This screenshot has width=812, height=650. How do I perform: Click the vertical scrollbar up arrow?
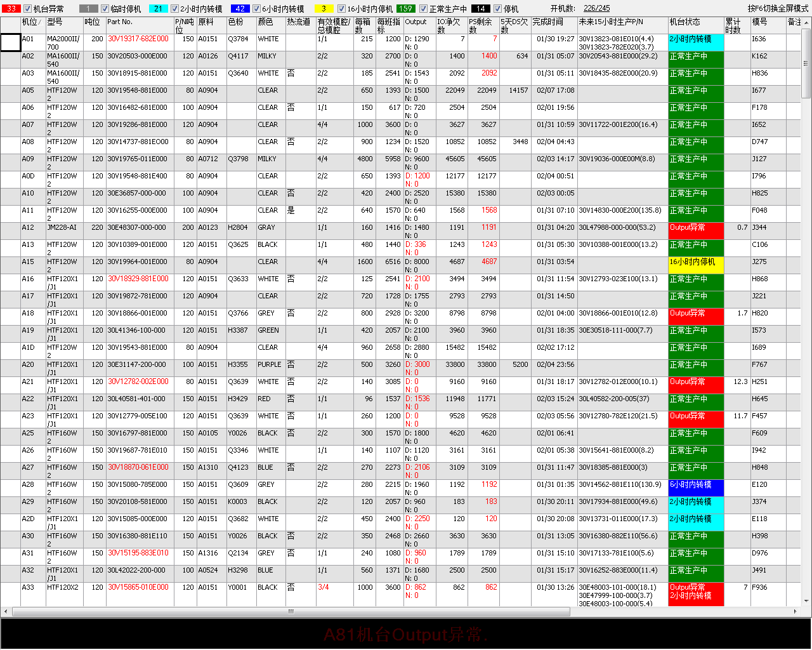click(x=806, y=22)
